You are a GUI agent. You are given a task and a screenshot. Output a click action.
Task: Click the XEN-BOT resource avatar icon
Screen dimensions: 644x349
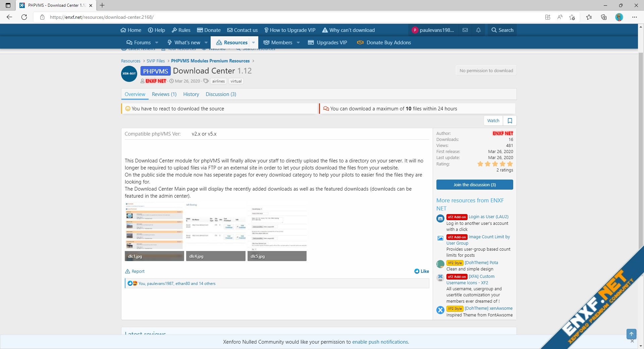tap(129, 74)
